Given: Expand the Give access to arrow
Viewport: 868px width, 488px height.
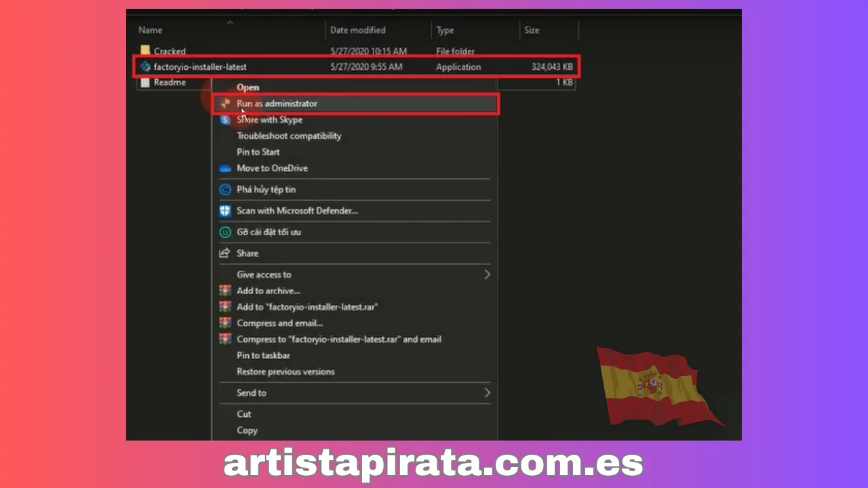Looking at the screenshot, I should click(487, 274).
